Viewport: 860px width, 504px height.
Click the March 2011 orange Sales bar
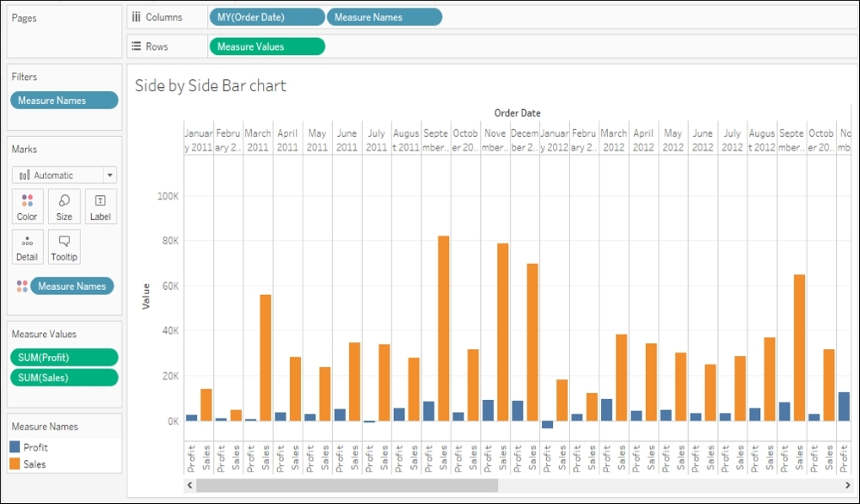tap(266, 358)
